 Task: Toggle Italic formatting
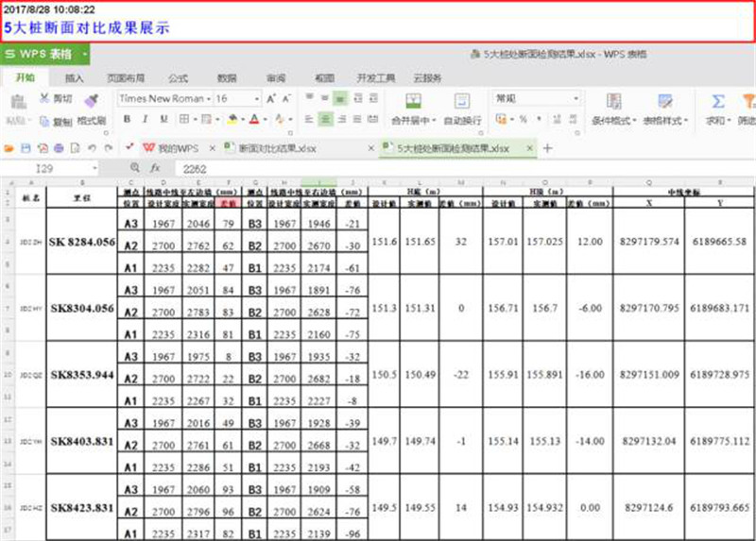(x=145, y=119)
